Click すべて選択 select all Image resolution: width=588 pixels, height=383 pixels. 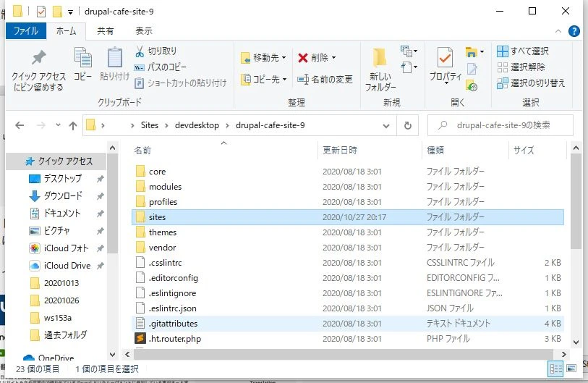[x=523, y=51]
